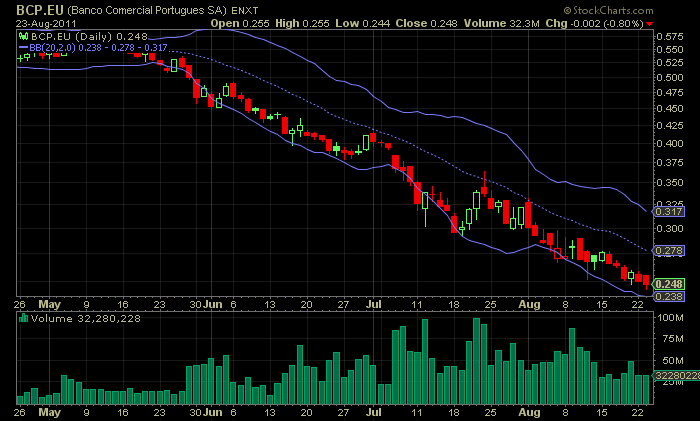Click Jun on the price chart date axis
Image resolution: width=700 pixels, height=421 pixels.
212,304
